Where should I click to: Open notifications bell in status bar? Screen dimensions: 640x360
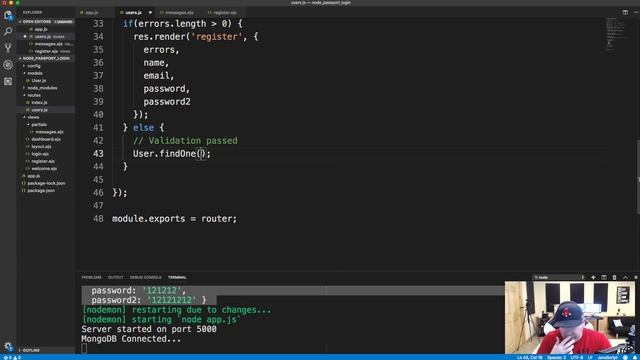pyautogui.click(x=635, y=358)
